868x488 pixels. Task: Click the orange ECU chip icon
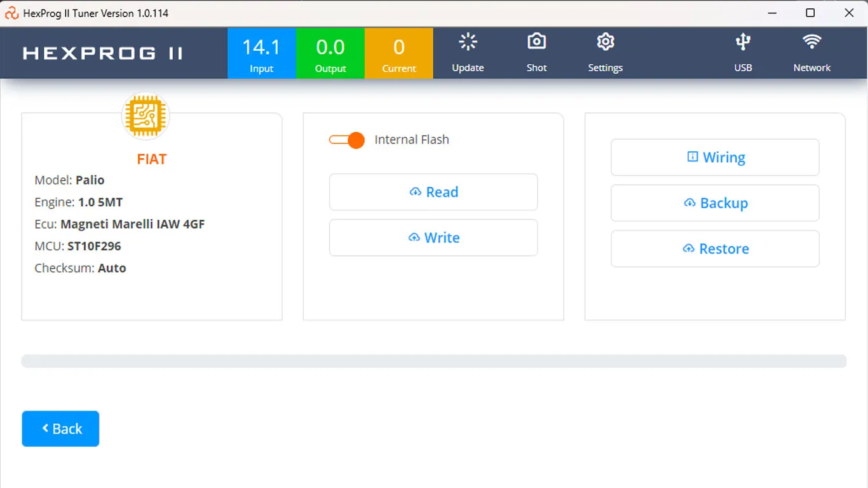click(146, 116)
